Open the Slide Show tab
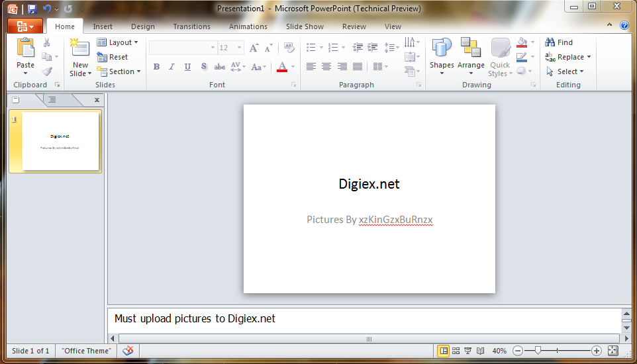The image size is (637, 364). coord(305,26)
